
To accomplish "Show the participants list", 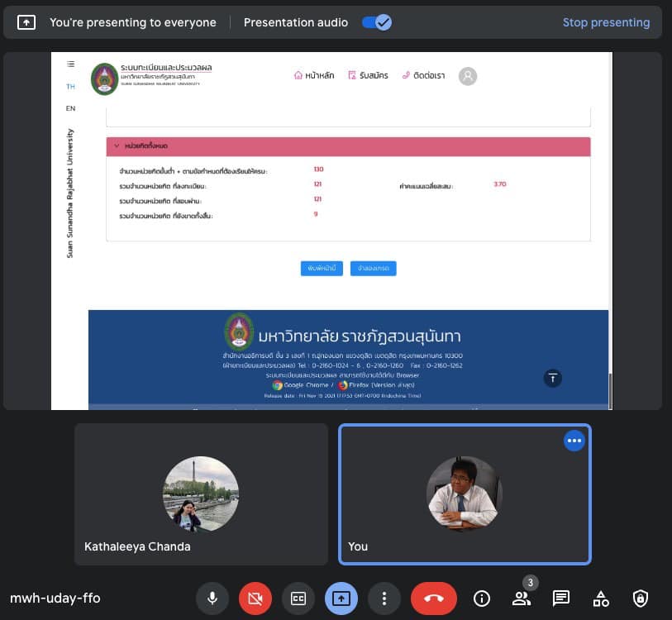I will (521, 598).
